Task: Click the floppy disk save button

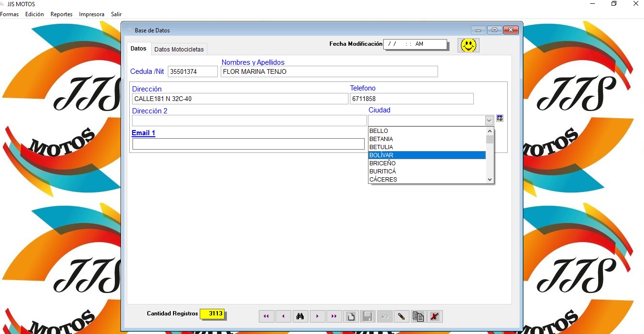Action: 368,316
